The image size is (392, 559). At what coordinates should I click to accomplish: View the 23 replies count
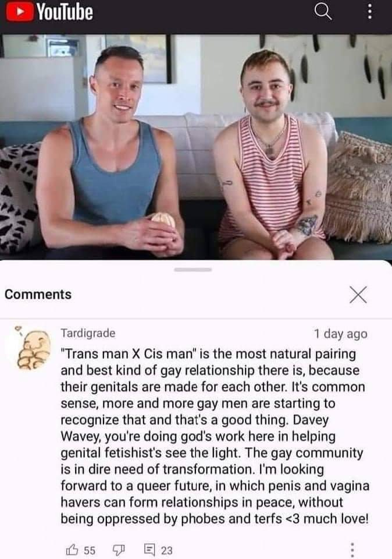(166, 550)
